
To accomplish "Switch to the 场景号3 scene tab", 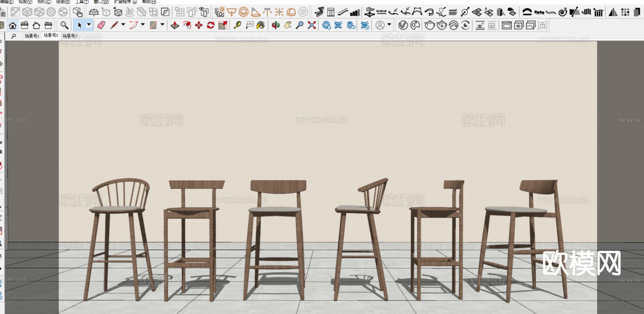I will [70, 36].
